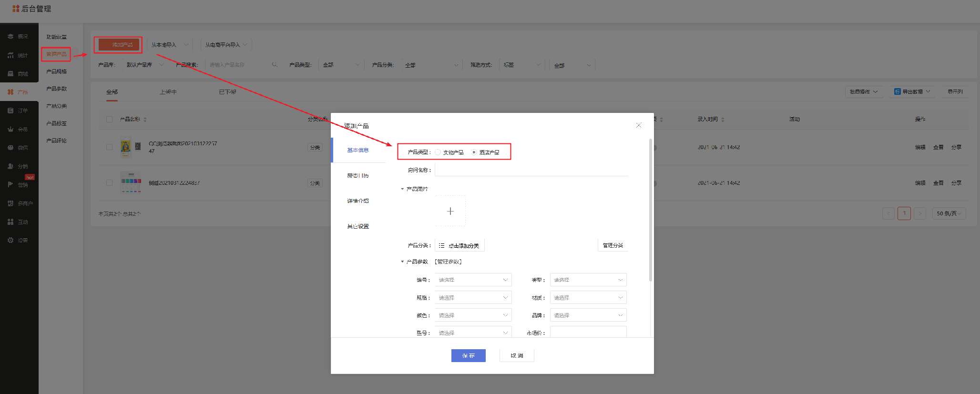Sort the table by 录入时间 column arrows

pos(723,120)
